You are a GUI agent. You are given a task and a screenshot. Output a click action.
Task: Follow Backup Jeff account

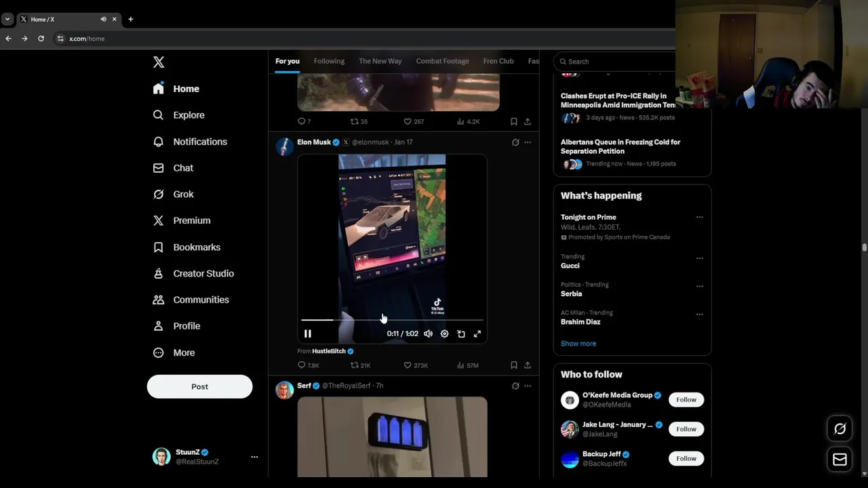click(x=686, y=459)
